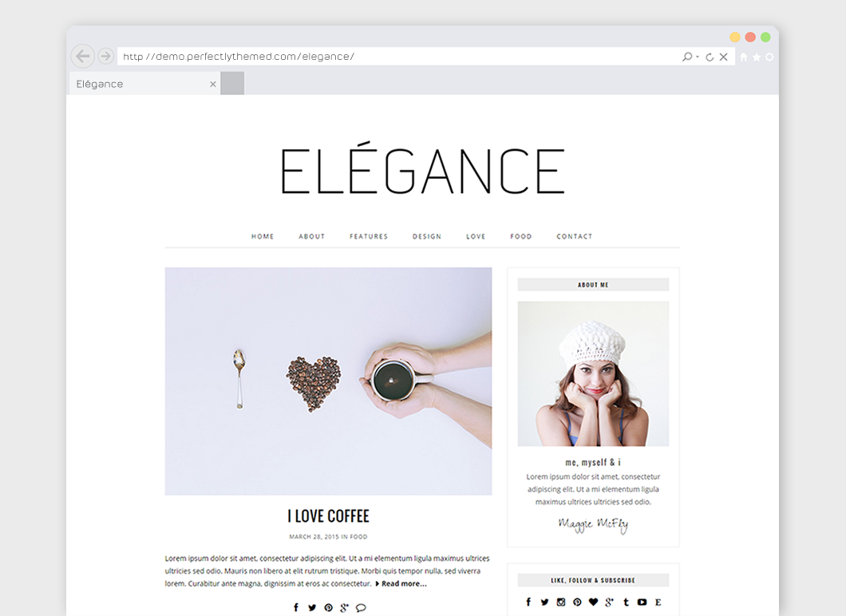Click the URL address bar field
This screenshot has width=846, height=616.
point(399,56)
